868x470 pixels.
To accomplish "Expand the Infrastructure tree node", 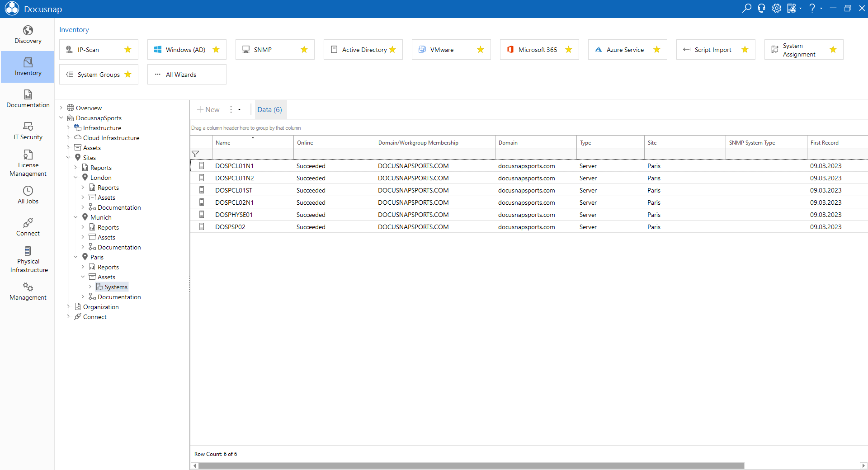I will [x=68, y=128].
